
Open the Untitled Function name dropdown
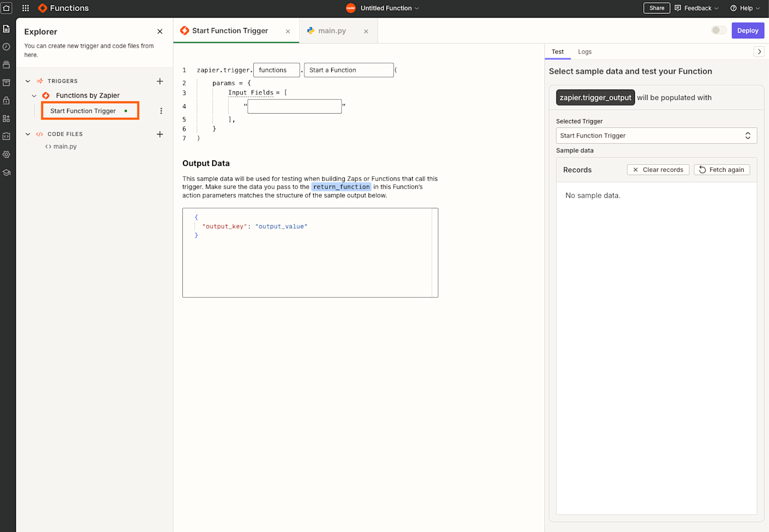click(389, 8)
